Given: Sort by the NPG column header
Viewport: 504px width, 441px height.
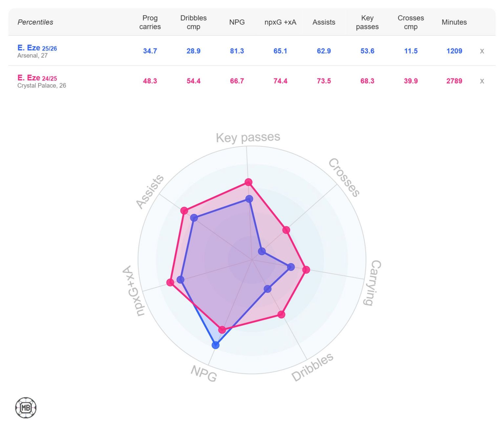Looking at the screenshot, I should 237,22.
